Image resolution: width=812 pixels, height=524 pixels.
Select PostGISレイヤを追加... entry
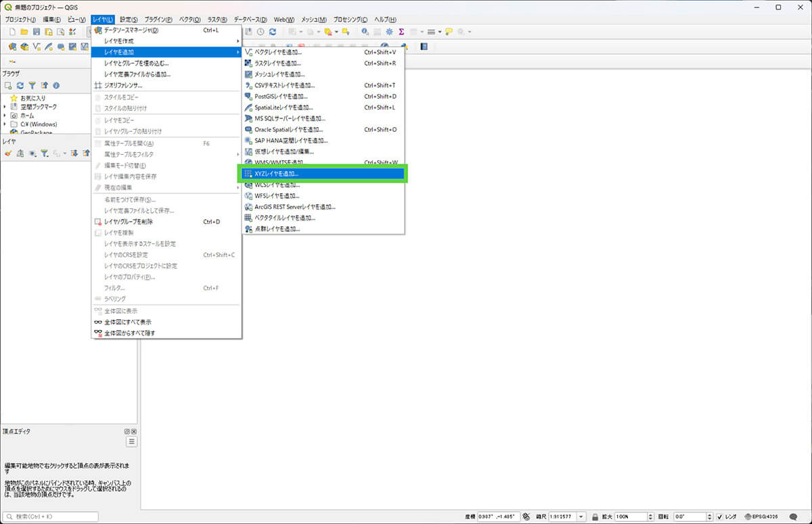[x=323, y=96]
